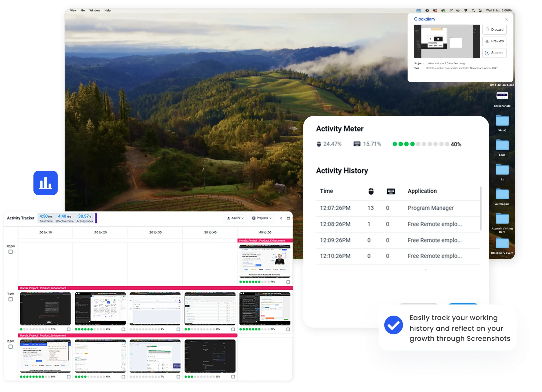This screenshot has width=542, height=392.
Task: Click keyboard icon in Activity Meter
Action: pyautogui.click(x=357, y=144)
